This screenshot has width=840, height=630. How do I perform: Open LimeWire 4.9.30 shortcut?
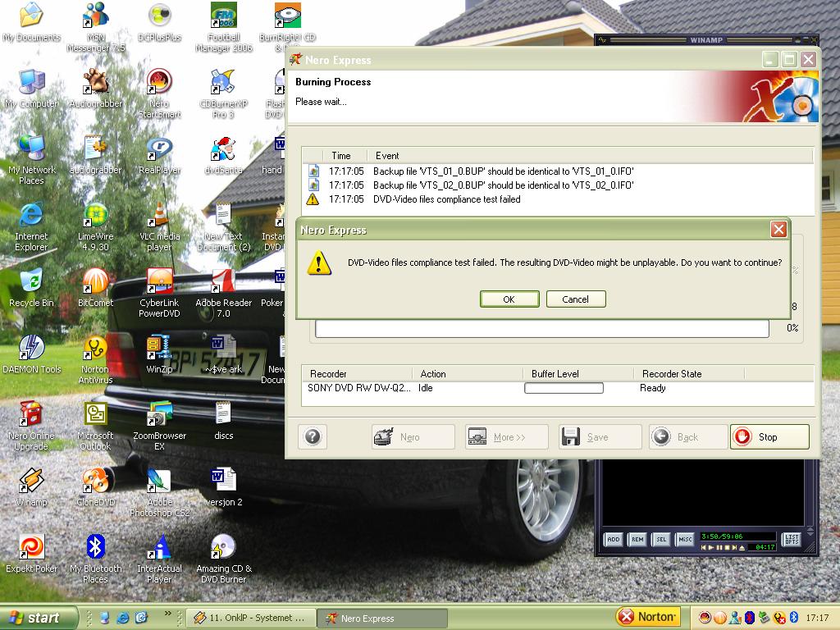96,226
